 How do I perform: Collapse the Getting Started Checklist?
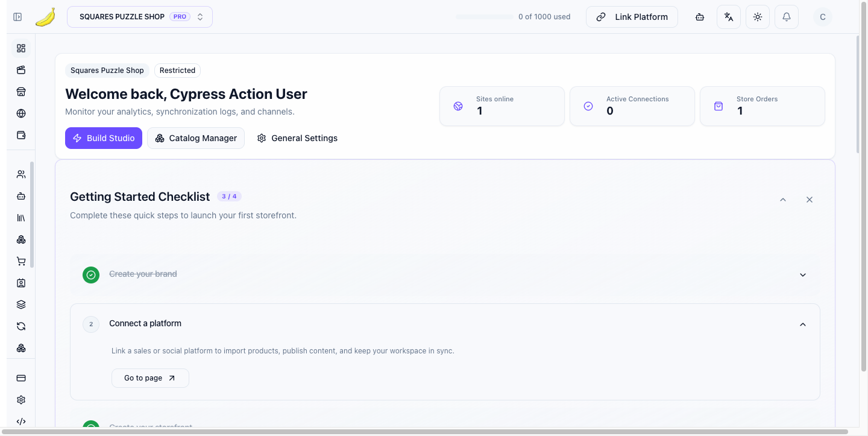(x=783, y=200)
